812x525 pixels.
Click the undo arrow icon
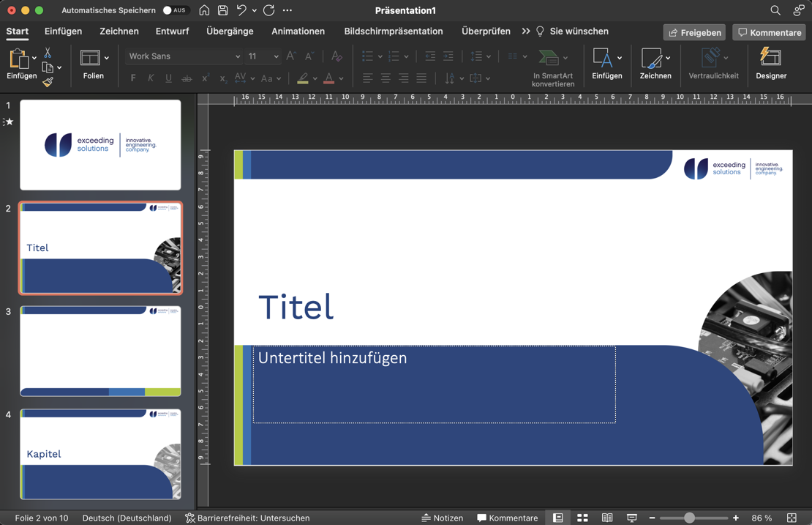[x=241, y=10]
